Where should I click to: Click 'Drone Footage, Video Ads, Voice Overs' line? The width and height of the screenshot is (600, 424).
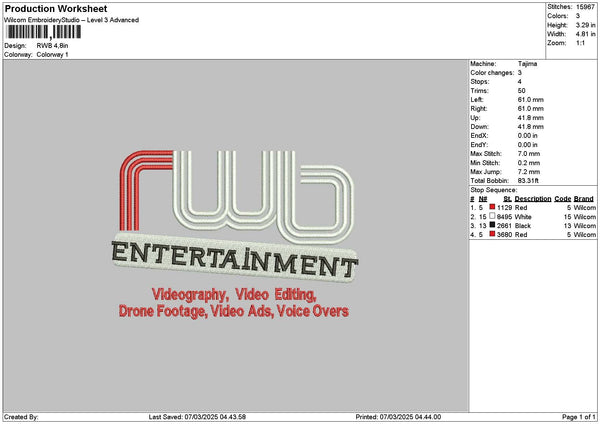coord(234,311)
